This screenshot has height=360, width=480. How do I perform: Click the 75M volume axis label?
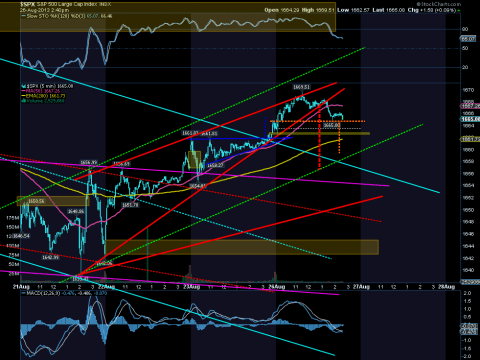point(14,255)
